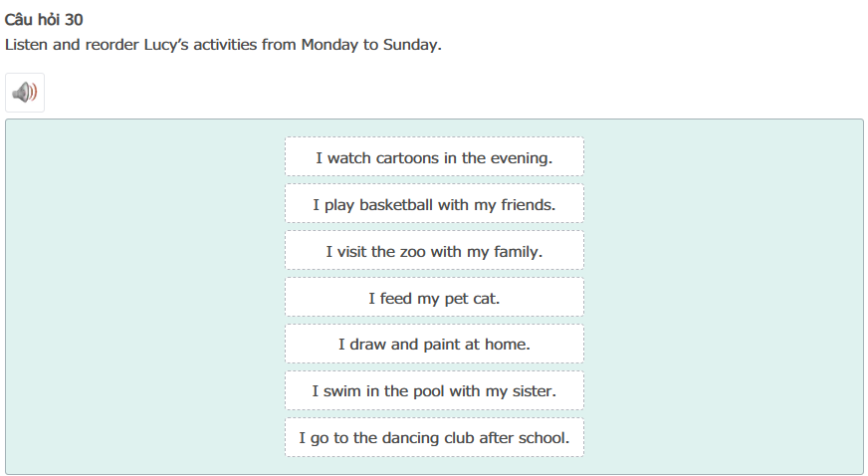This screenshot has width=868, height=476.
Task: Pick the 'I play basketball with my friends' card
Action: (x=434, y=204)
